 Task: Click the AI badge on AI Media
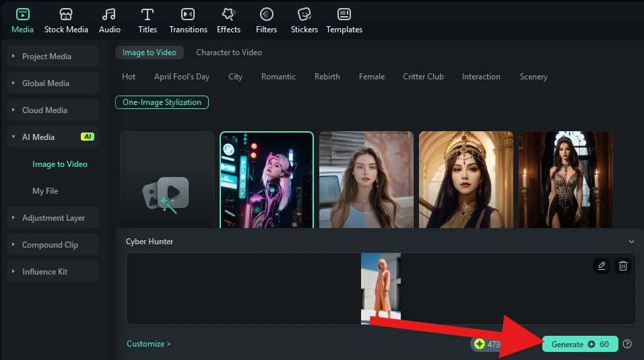point(88,137)
